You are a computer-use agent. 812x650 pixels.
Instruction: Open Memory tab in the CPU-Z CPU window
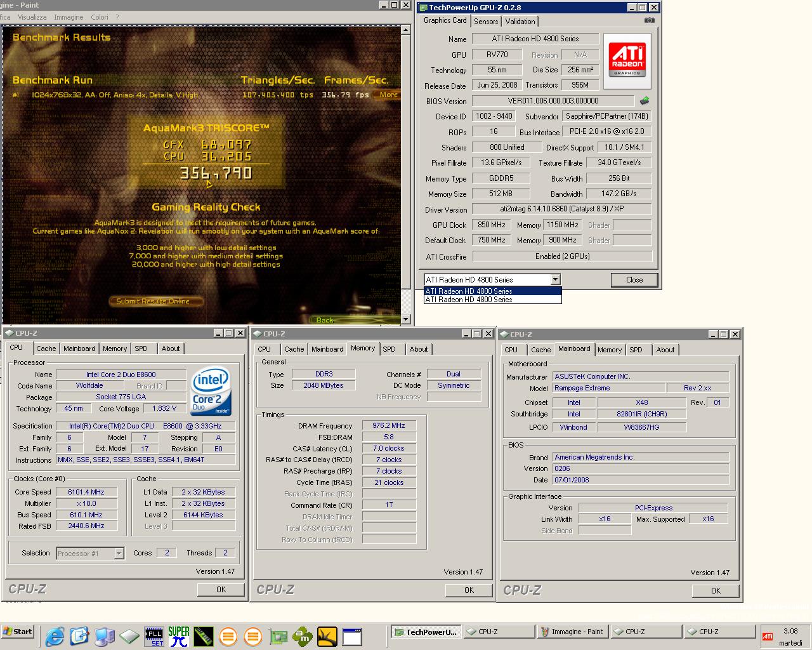[x=115, y=348]
